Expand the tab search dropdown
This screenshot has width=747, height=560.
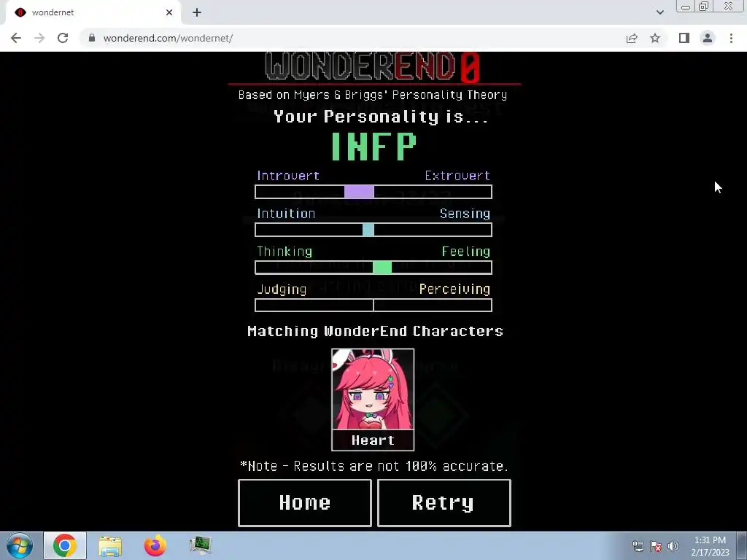pyautogui.click(x=659, y=12)
